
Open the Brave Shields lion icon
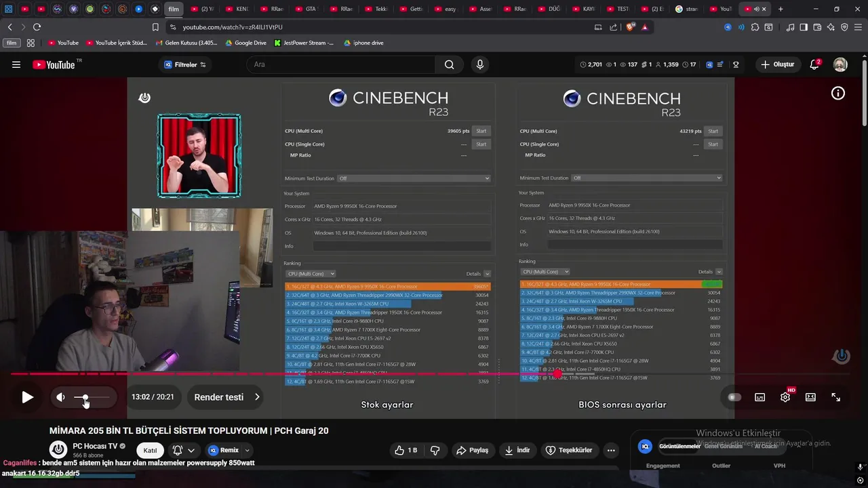(x=631, y=27)
